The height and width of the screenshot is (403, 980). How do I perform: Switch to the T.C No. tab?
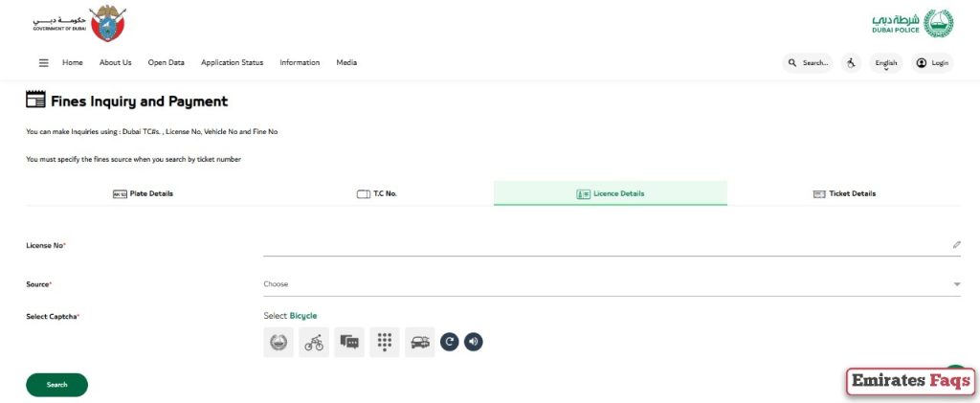377,193
